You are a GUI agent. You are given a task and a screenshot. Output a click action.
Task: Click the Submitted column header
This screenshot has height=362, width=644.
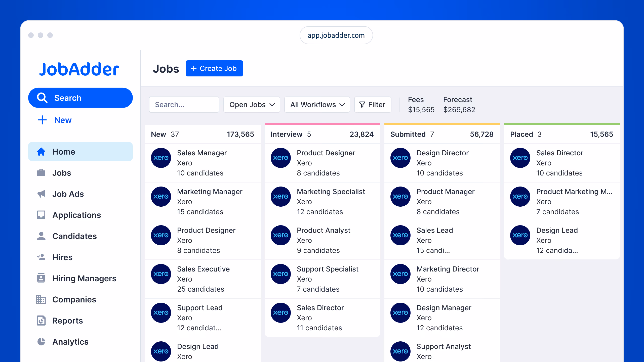point(442,134)
